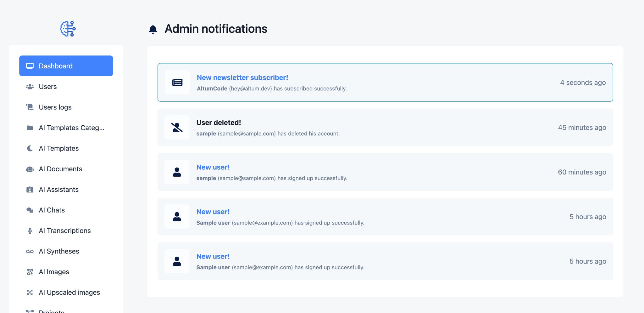
Task: Select the Users people icon in sidebar
Action: point(30,87)
